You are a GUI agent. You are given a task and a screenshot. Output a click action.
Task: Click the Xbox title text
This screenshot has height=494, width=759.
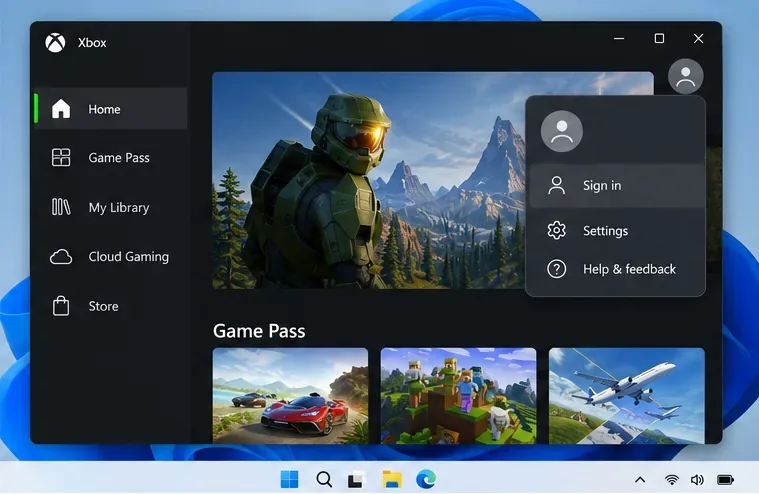[92, 43]
